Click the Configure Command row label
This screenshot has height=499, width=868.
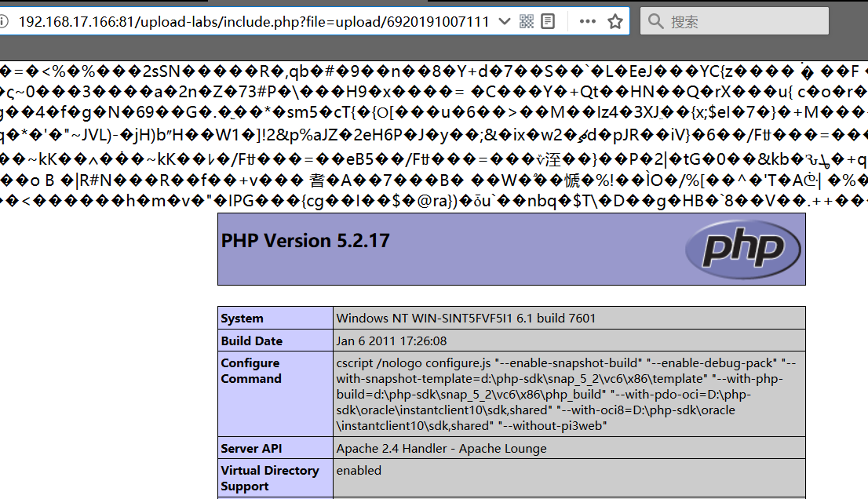pyautogui.click(x=251, y=370)
